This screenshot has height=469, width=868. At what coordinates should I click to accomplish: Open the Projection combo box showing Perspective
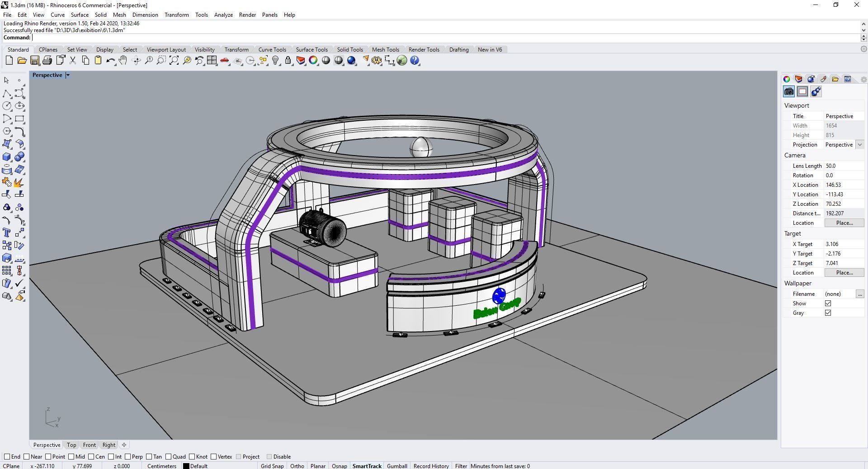coord(844,145)
